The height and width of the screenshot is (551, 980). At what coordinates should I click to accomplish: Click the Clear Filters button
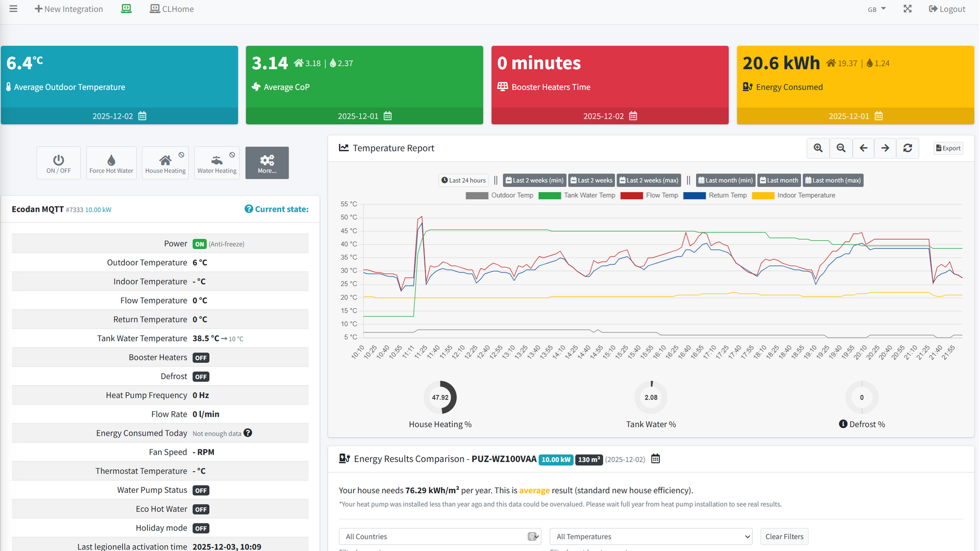[784, 537]
